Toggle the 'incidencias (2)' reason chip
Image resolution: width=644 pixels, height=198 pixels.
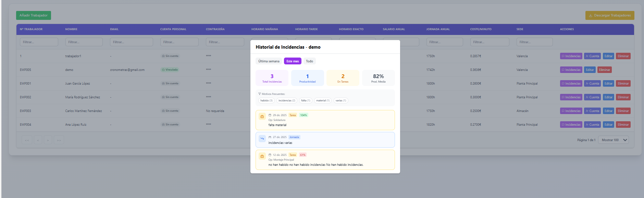tap(287, 101)
